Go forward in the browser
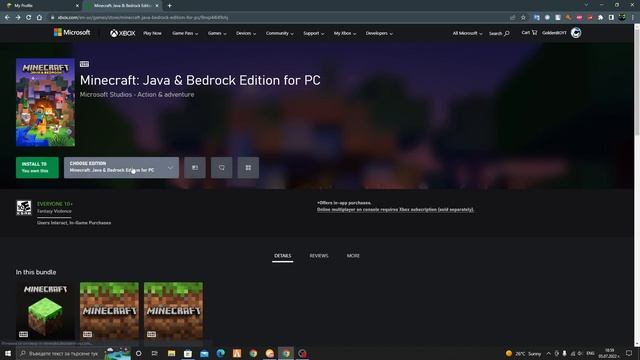 click(x=18, y=18)
